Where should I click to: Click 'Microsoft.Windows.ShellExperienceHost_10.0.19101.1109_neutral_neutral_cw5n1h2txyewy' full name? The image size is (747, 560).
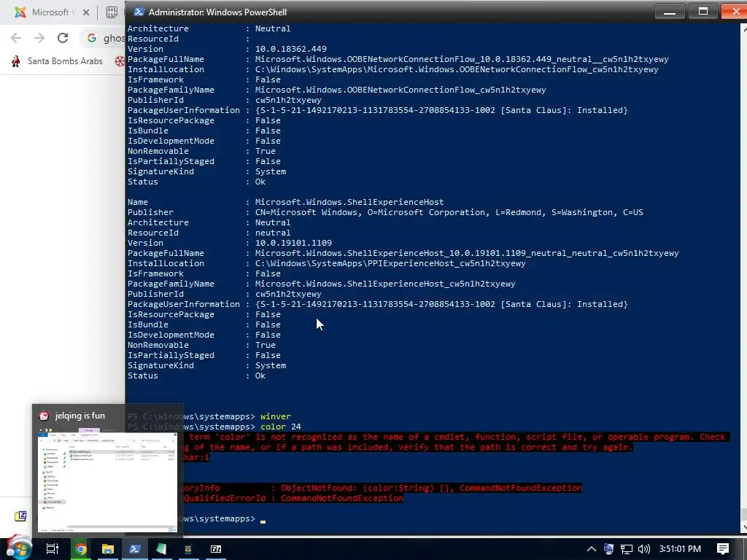[x=467, y=253]
